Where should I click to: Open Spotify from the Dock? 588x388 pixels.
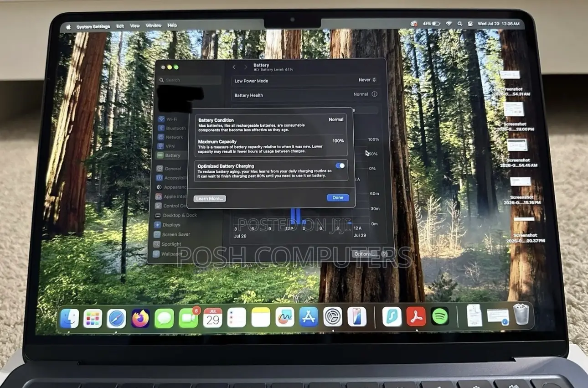point(440,316)
